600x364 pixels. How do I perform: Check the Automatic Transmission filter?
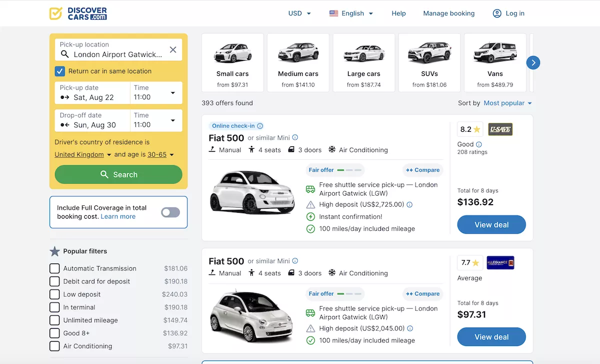54,268
